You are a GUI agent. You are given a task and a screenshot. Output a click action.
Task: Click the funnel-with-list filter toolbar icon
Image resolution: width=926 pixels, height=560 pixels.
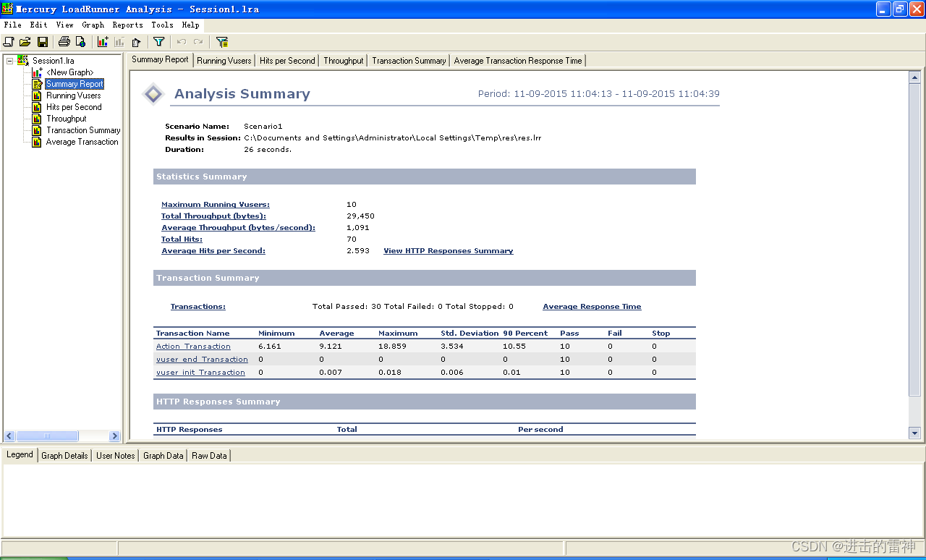point(222,42)
